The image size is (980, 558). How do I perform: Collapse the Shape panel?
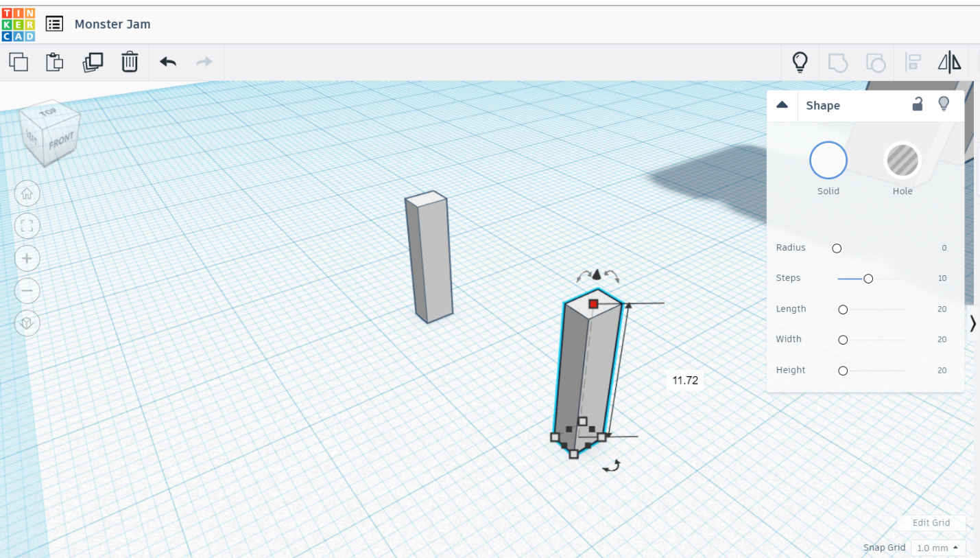pyautogui.click(x=782, y=105)
